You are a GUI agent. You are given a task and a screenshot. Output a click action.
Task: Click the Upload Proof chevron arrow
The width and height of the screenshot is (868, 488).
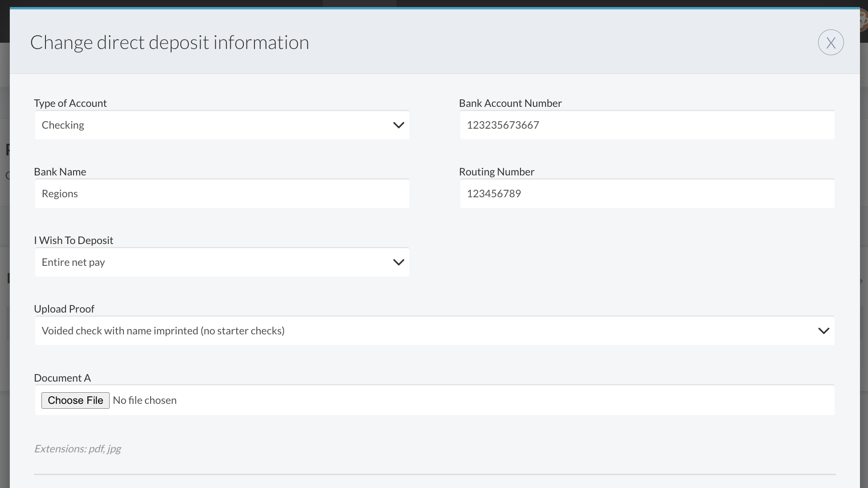pos(823,331)
